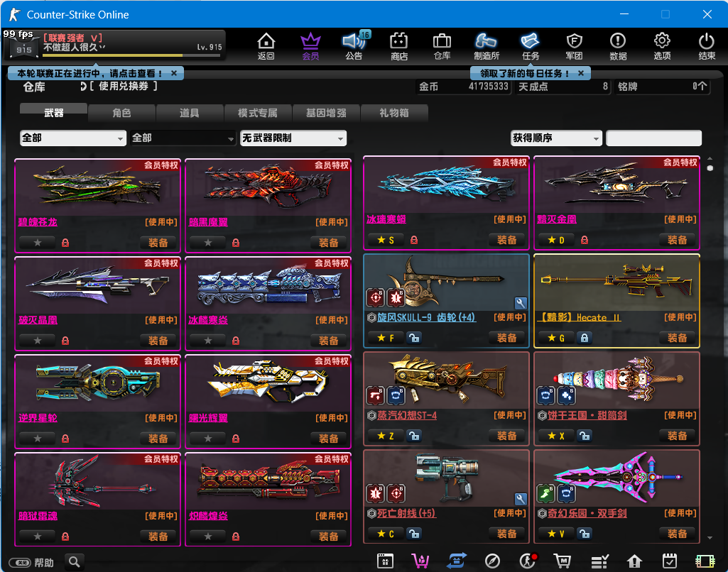Select the 破灭晶凰 weapon thumbnail
Image resolution: width=728 pixels, height=572 pixels.
(97, 285)
